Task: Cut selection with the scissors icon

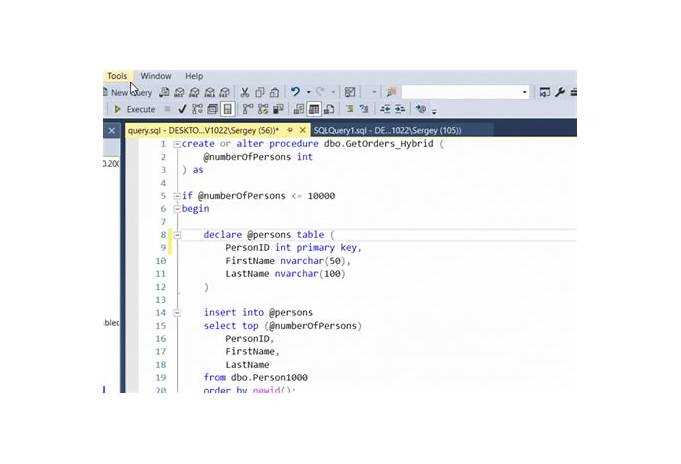Action: (x=245, y=92)
